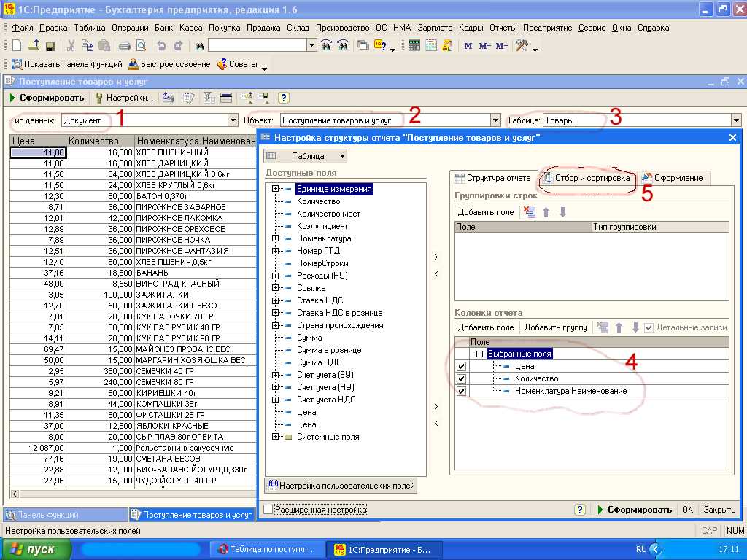Open the Тип данных dropdown
747x560 pixels.
[x=233, y=120]
